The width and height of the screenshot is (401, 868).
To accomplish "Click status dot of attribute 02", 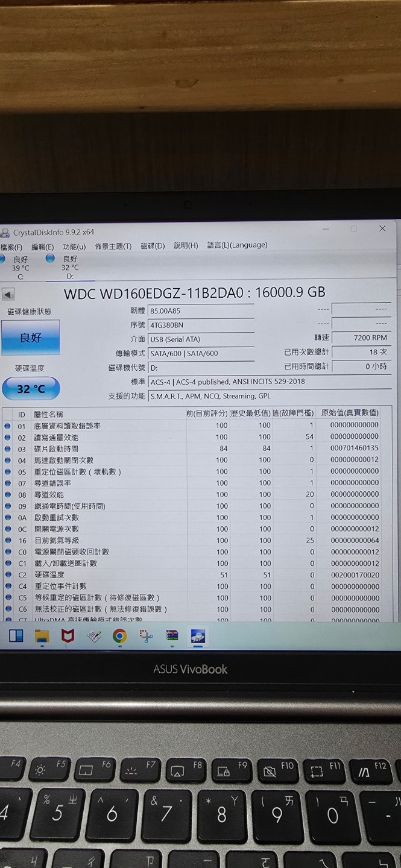I will pos(8,437).
